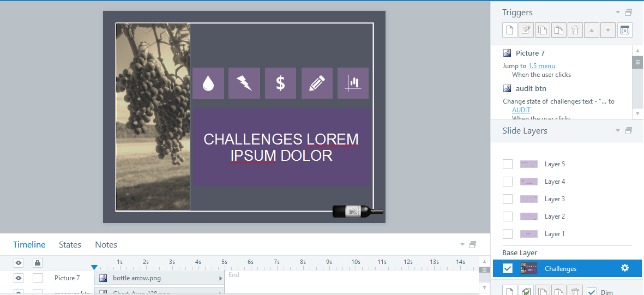This screenshot has height=295, width=644.
Task: Switch to the States tab
Action: tap(70, 244)
